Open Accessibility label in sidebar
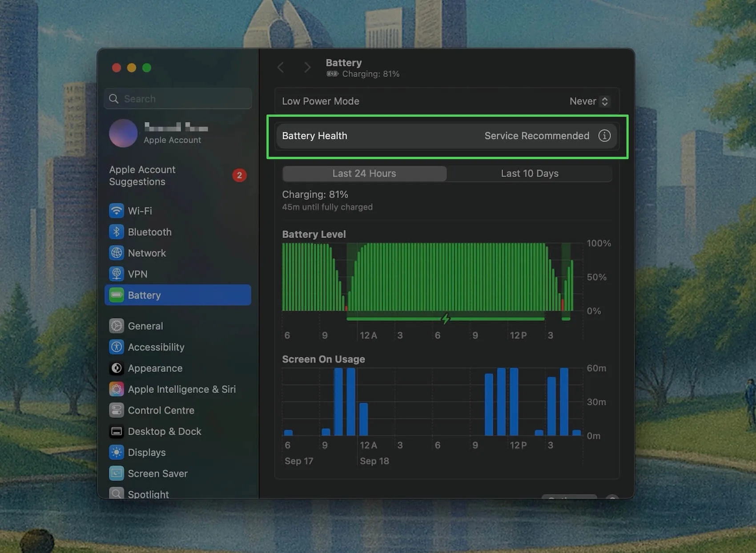This screenshot has height=553, width=756. click(x=156, y=347)
